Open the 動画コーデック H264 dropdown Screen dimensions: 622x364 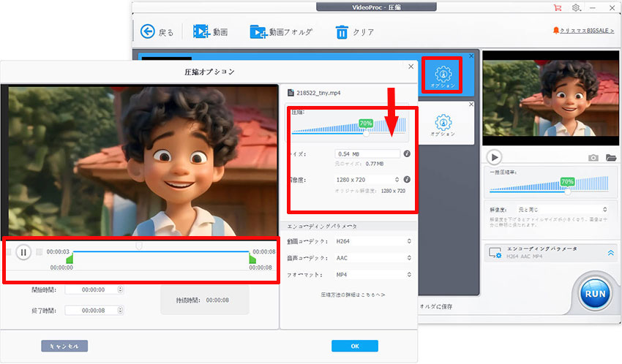pyautogui.click(x=373, y=241)
